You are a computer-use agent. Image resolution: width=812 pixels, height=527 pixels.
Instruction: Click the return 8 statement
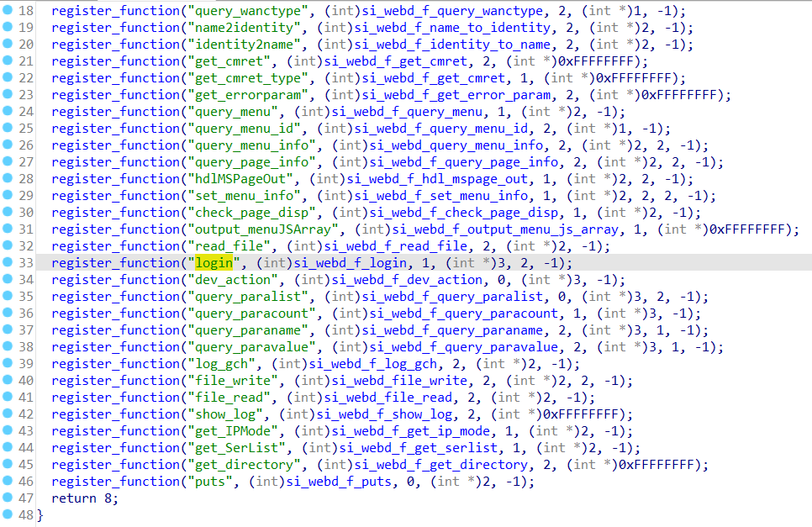click(84, 498)
